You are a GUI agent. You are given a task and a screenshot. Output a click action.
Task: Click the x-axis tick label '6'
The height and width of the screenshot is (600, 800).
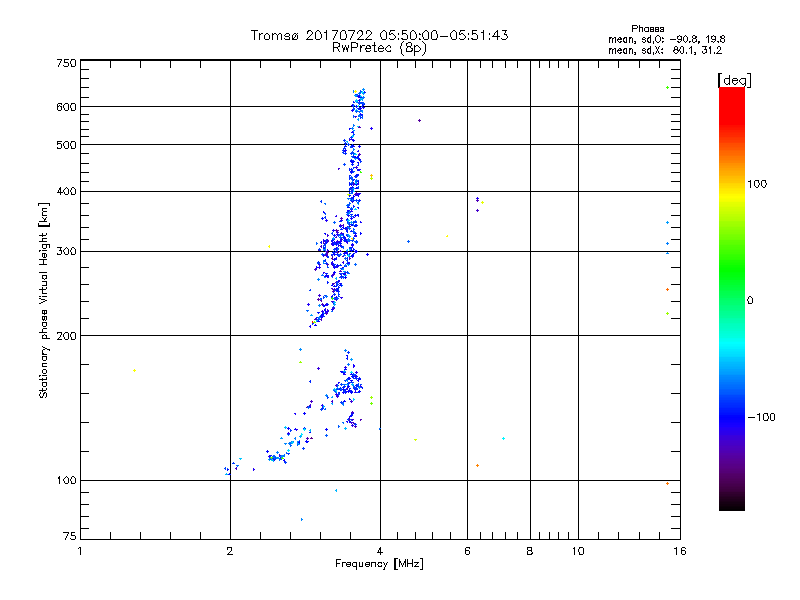pos(467,551)
